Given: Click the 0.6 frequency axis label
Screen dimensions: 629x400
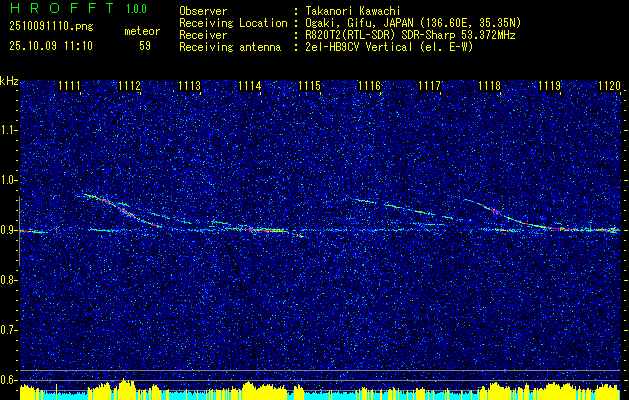Looking at the screenshot, I should point(7,380).
